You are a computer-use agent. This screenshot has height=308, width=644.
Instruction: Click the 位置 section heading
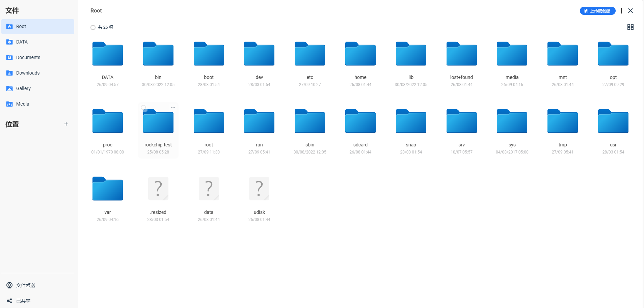tap(12, 124)
